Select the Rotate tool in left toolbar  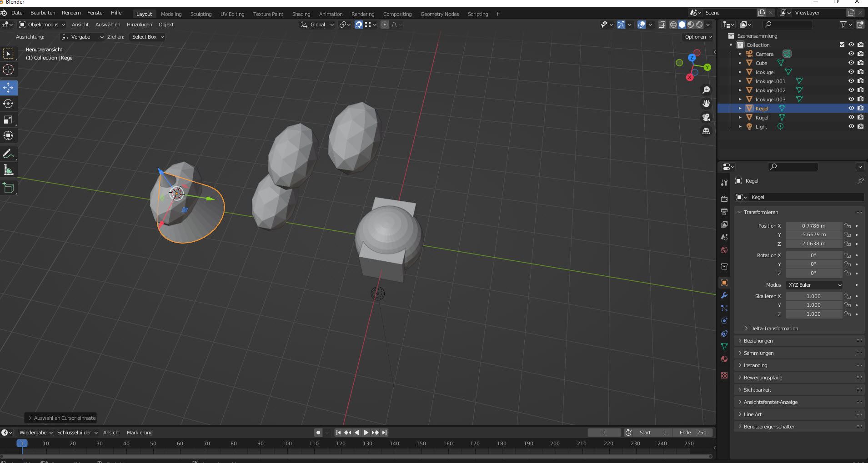(8, 104)
